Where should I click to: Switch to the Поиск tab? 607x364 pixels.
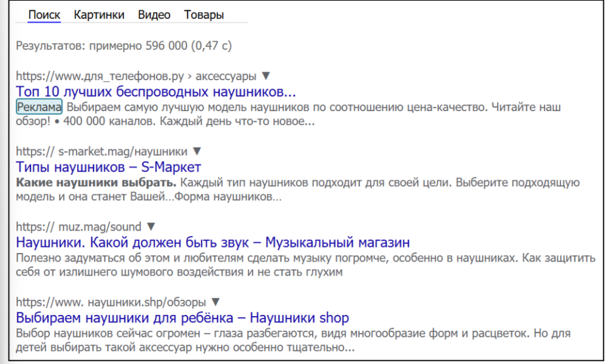click(44, 15)
